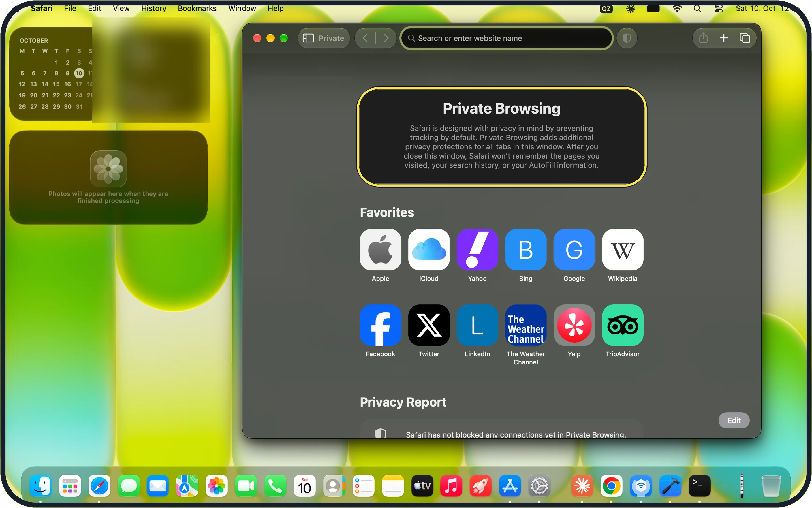Open System Settings from the Dock
This screenshot has width=812, height=508.
point(539,486)
